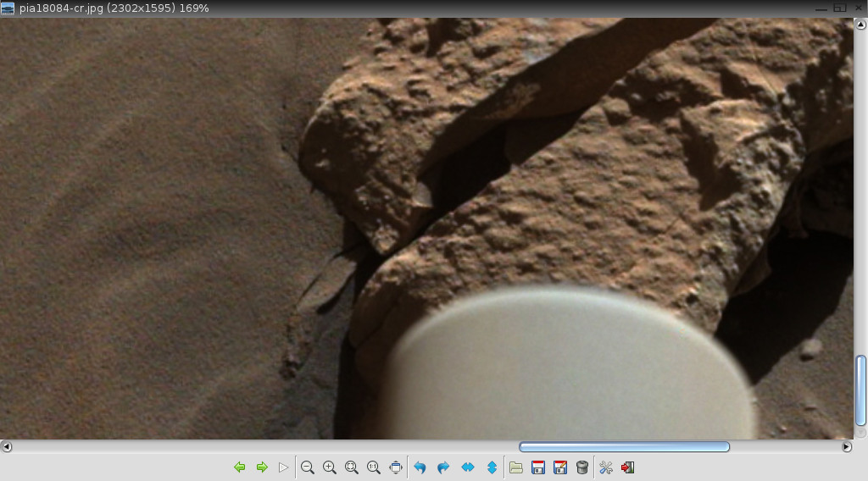
Task: Open the window menu icon in title bar
Action: click(x=7, y=8)
